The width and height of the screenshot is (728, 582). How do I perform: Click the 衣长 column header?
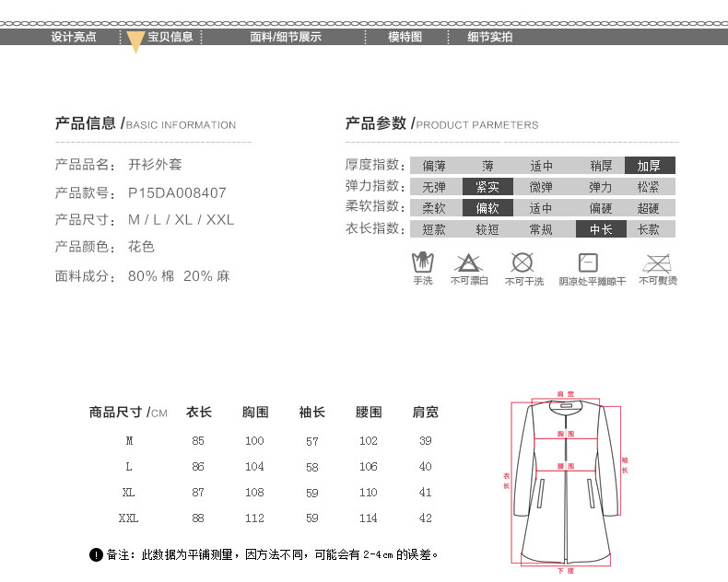coord(199,413)
